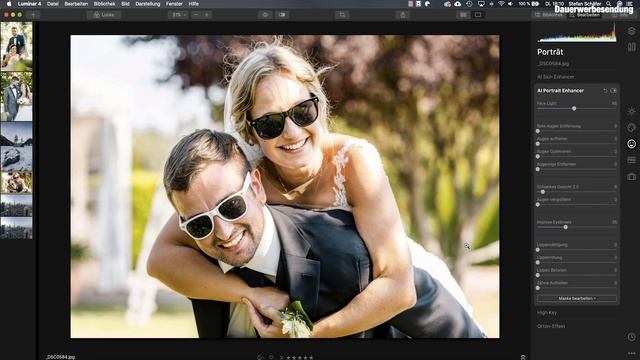Zoom in with the plus button

(x=207, y=15)
